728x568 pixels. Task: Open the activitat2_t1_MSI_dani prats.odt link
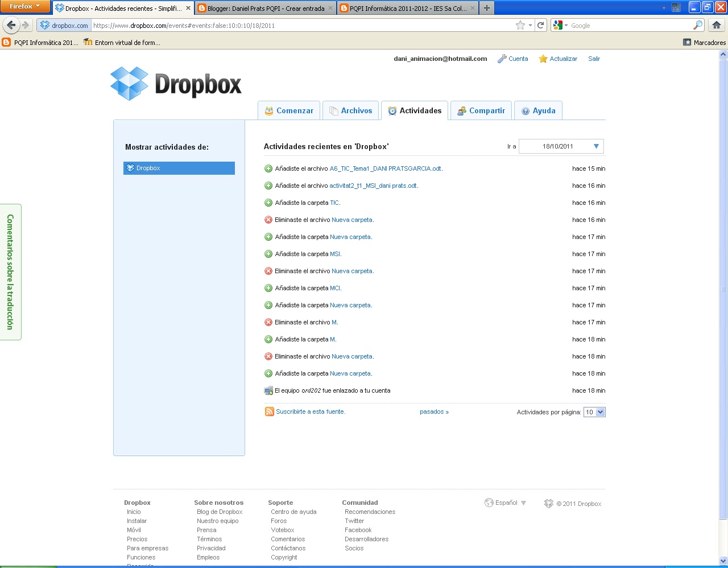373,186
